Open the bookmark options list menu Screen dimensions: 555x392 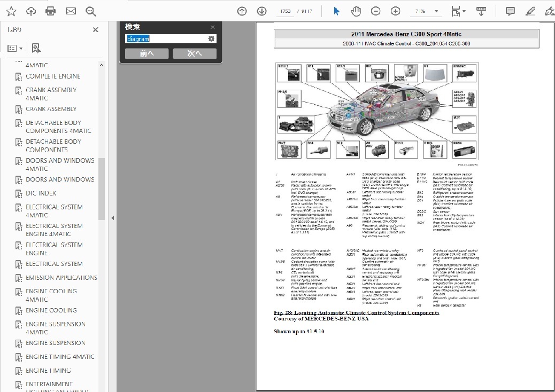click(x=15, y=48)
